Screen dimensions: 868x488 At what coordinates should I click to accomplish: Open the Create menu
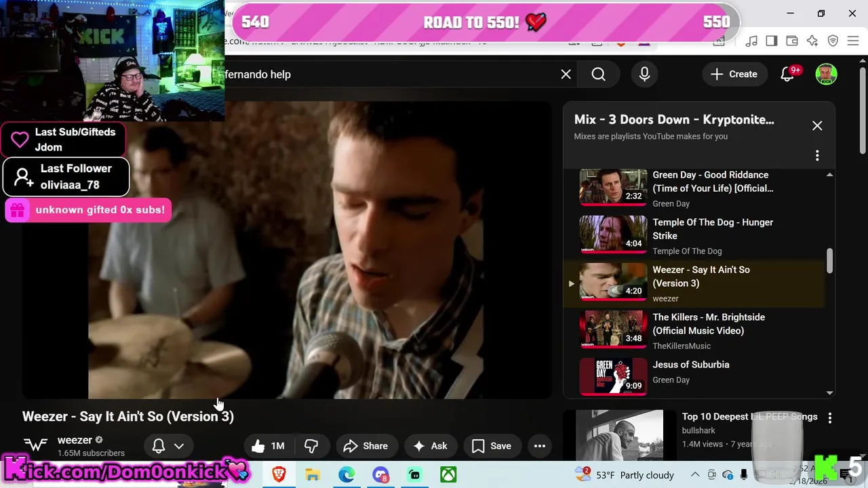[x=734, y=75]
